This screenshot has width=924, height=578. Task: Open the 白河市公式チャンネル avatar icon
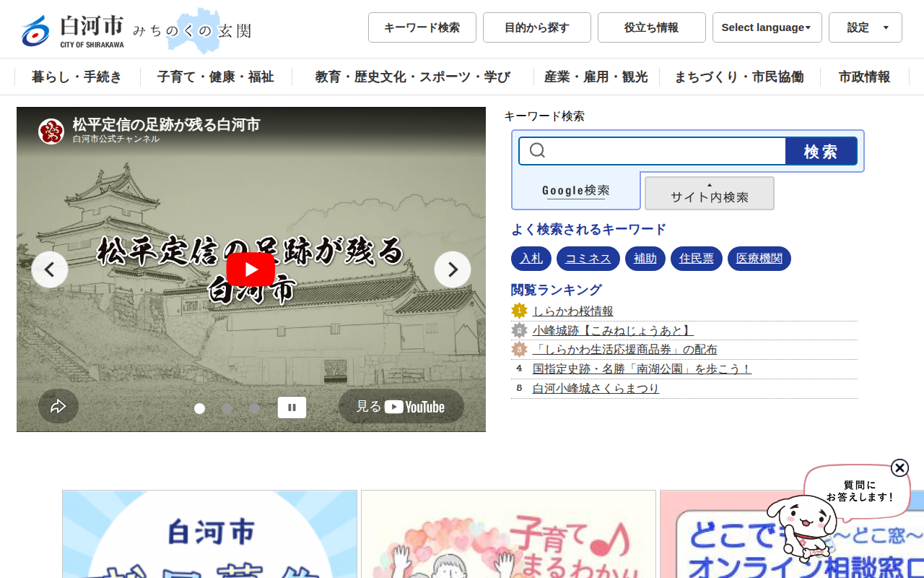[51, 131]
